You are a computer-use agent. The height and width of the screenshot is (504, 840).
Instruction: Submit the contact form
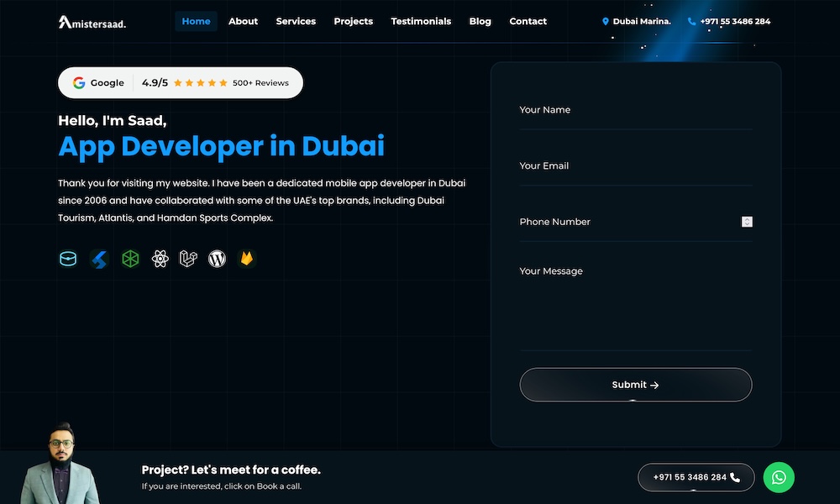coord(636,385)
